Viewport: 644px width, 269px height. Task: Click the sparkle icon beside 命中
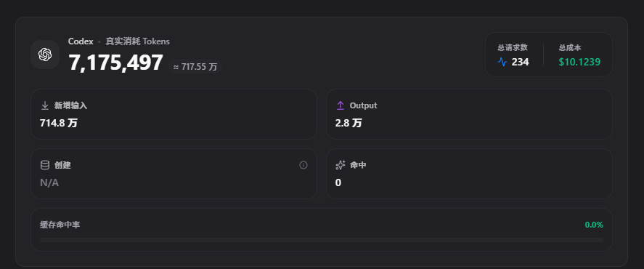click(x=340, y=165)
